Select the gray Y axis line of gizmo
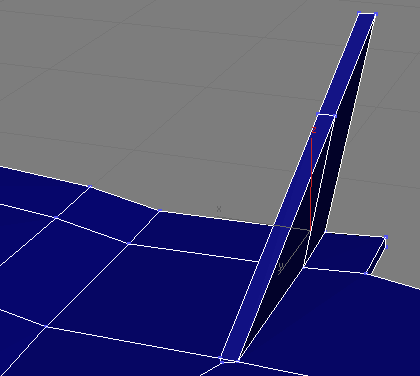Image resolution: width=420 pixels, height=376 pixels. 294,252
